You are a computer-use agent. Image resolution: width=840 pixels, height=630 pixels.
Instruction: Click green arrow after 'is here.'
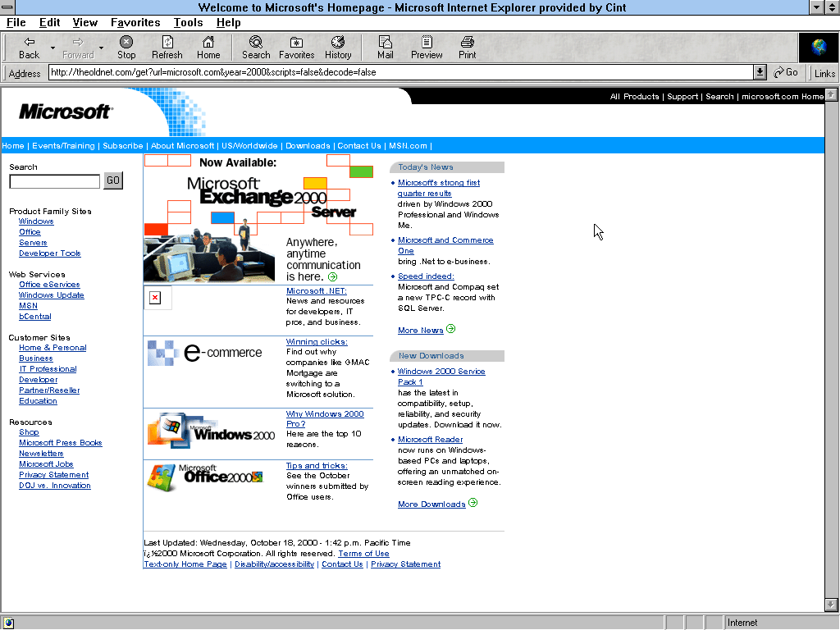[333, 277]
